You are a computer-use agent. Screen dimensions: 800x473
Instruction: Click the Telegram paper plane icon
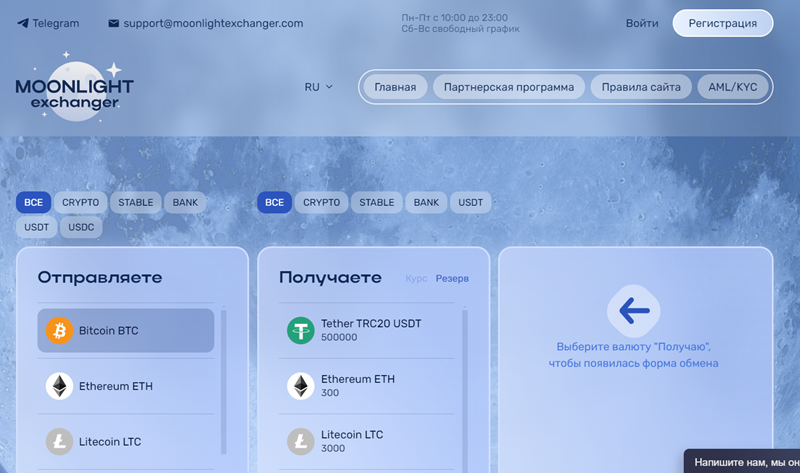[22, 23]
